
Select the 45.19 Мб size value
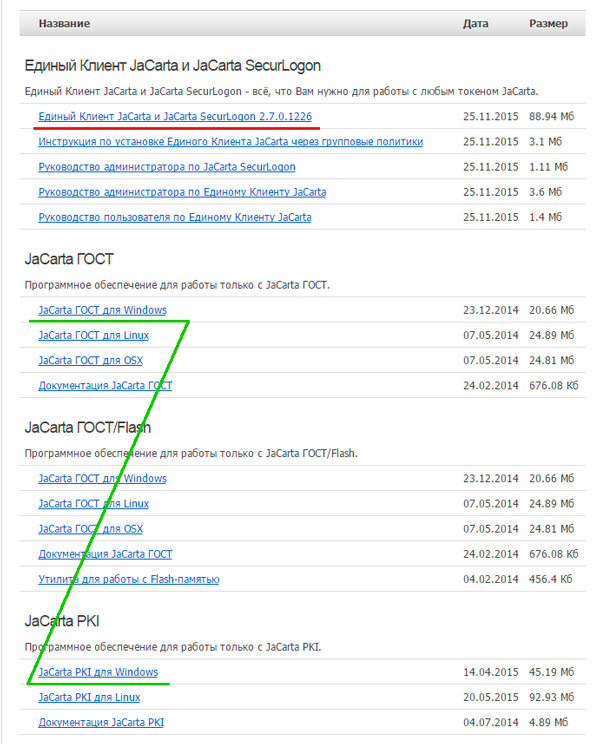click(552, 672)
